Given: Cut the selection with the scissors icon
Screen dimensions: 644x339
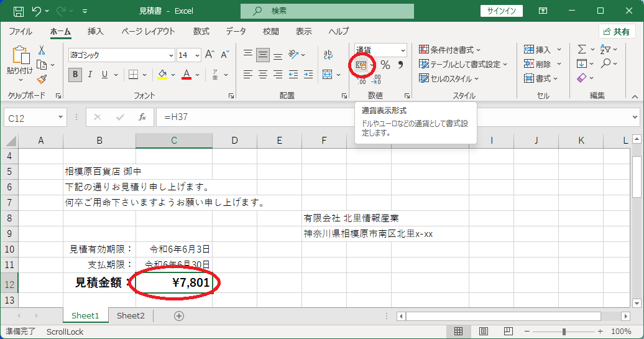Looking at the screenshot, I should coord(42,50).
